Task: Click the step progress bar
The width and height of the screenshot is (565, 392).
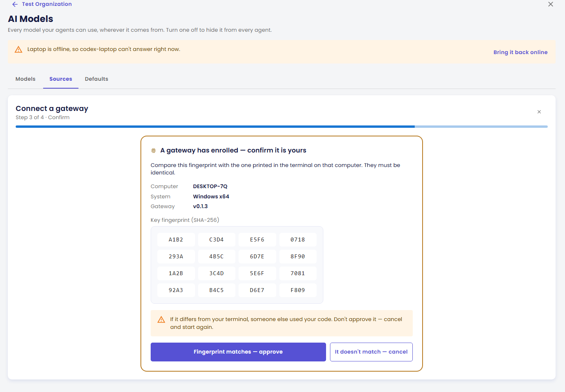Action: pyautogui.click(x=282, y=127)
